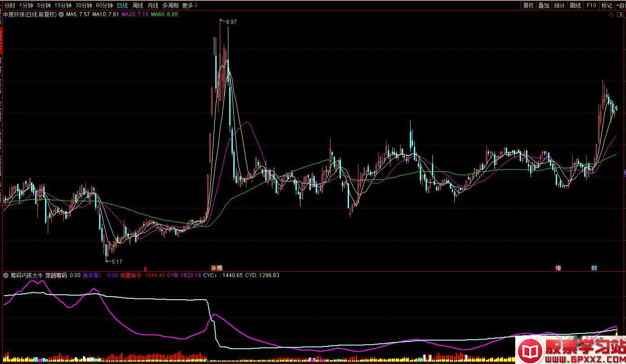Click the 地里换手: 1549.45 value
This screenshot has width=626, height=364.
pyautogui.click(x=142, y=275)
